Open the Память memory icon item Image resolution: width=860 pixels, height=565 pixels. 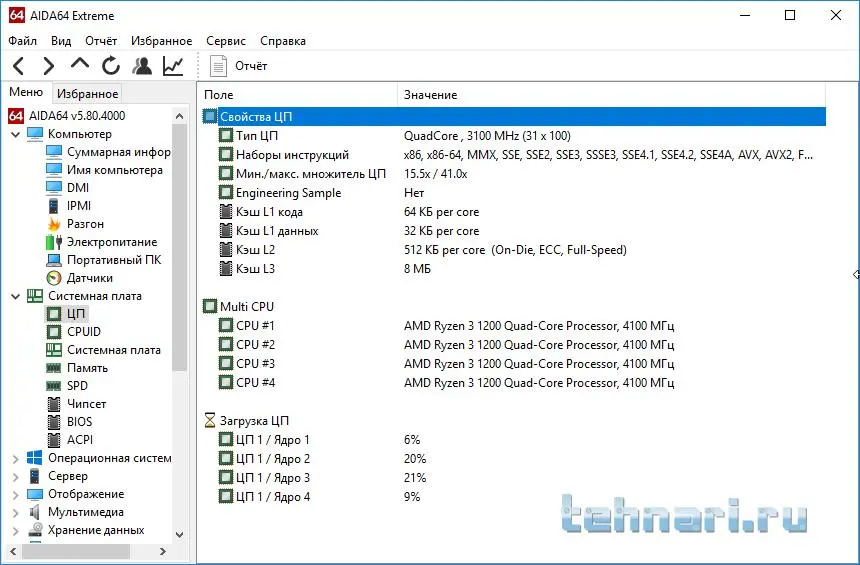click(54, 368)
